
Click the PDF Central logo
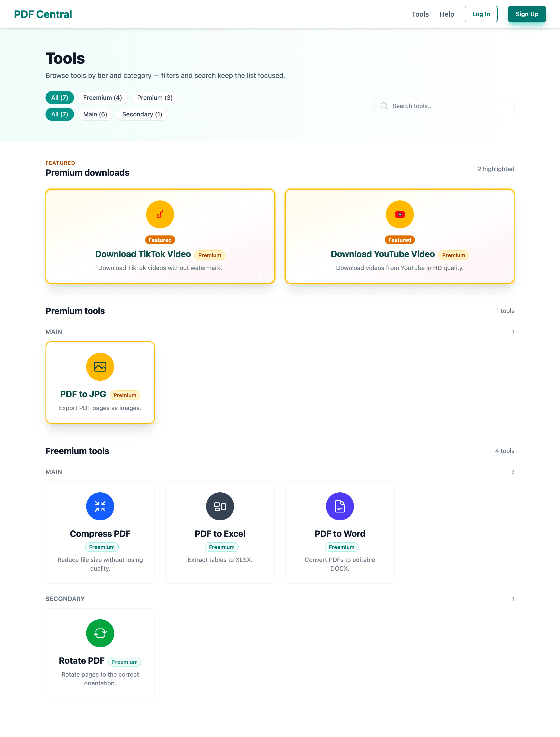[43, 14]
